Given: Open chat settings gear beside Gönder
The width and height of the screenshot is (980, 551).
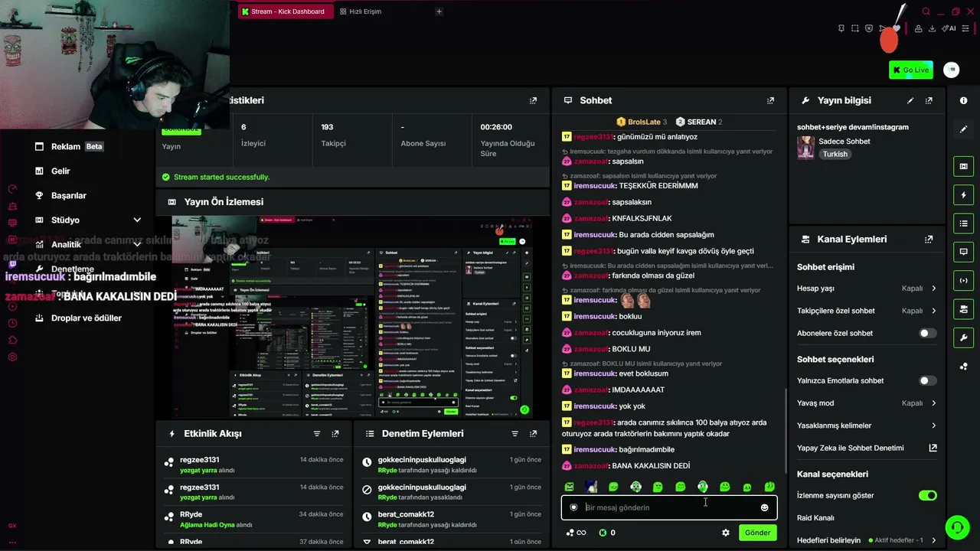Looking at the screenshot, I should 726,533.
